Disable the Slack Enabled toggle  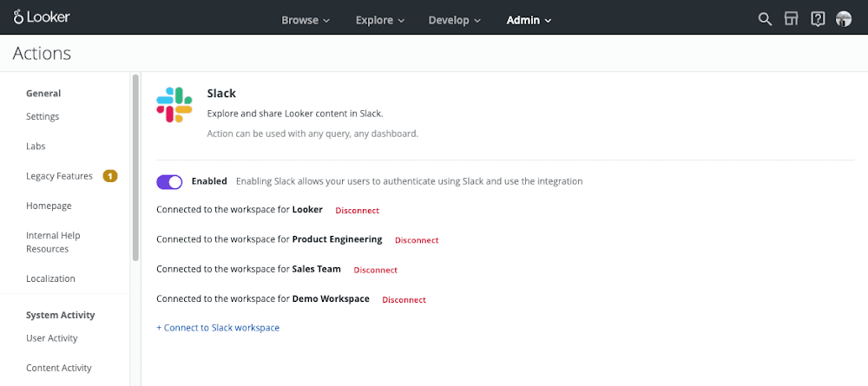(x=169, y=182)
